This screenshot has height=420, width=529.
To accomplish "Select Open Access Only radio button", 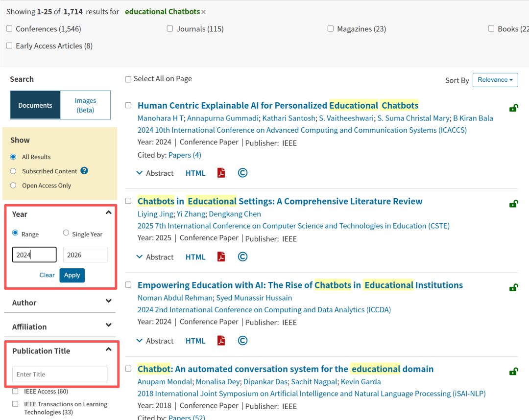I will 13,186.
